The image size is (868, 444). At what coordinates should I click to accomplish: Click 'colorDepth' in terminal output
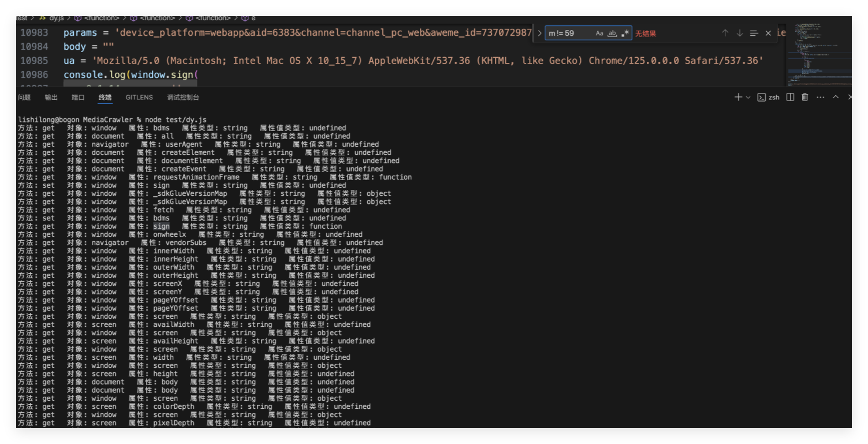pos(174,406)
